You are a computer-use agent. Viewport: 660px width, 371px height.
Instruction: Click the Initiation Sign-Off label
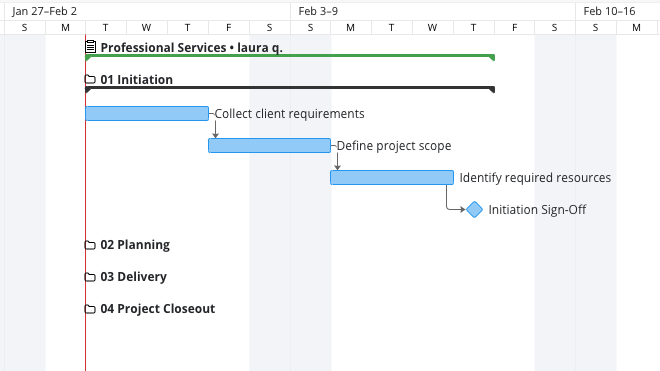pyautogui.click(x=537, y=210)
